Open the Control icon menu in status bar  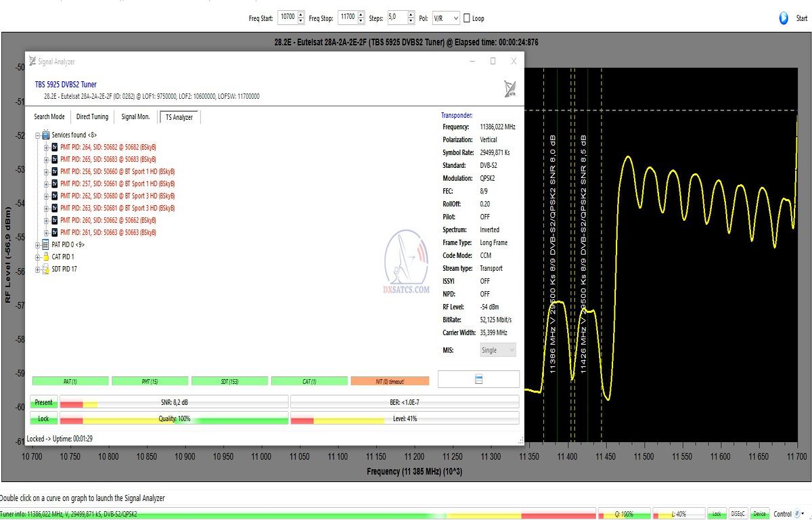(x=801, y=514)
